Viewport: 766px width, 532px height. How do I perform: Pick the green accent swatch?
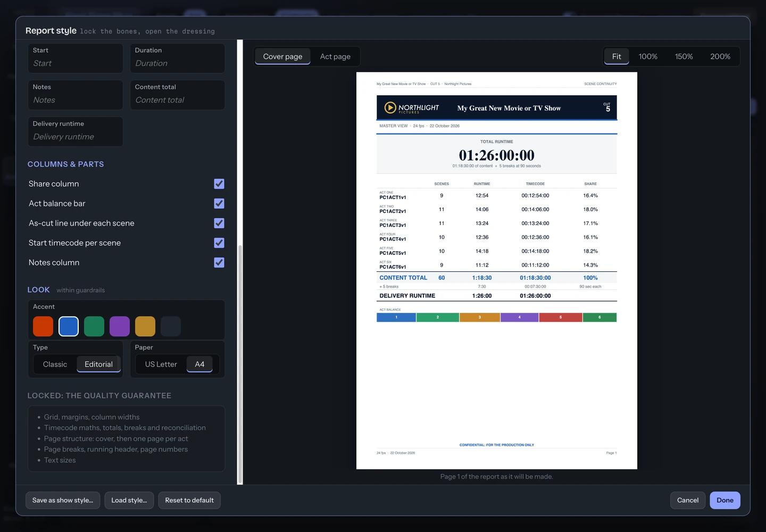(94, 326)
